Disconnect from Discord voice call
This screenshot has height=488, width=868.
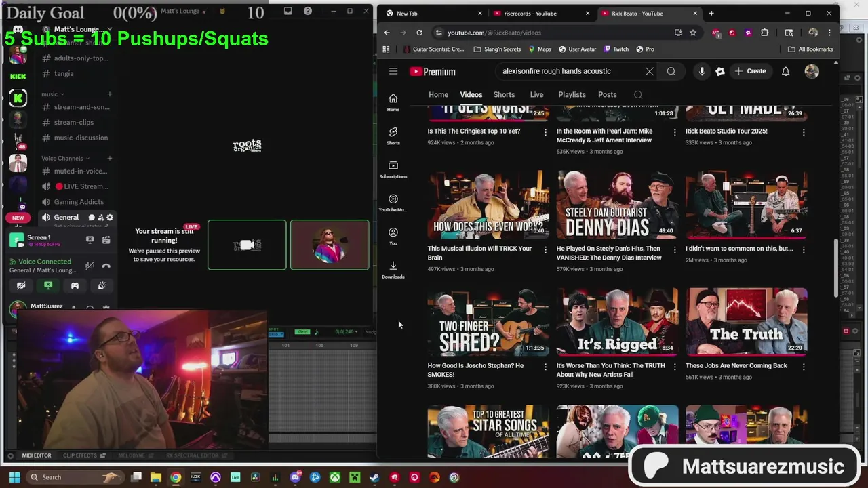click(106, 266)
